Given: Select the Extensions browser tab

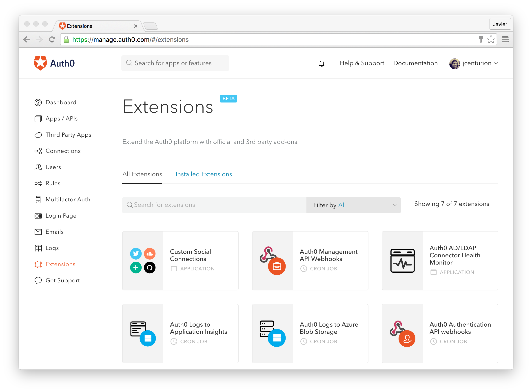Looking at the screenshot, I should pyautogui.click(x=98, y=26).
